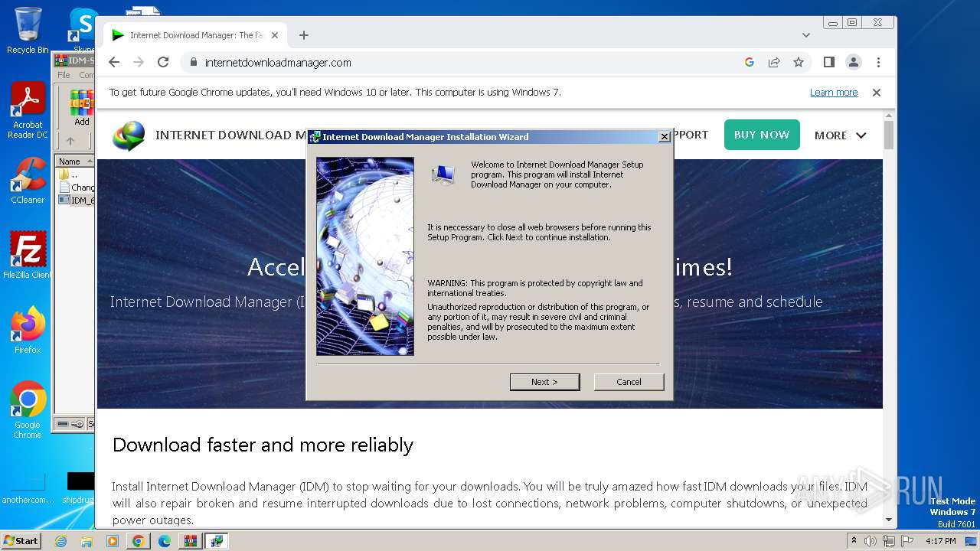Open Action Center flag icon
Viewport: 980px width, 551px height.
(907, 541)
